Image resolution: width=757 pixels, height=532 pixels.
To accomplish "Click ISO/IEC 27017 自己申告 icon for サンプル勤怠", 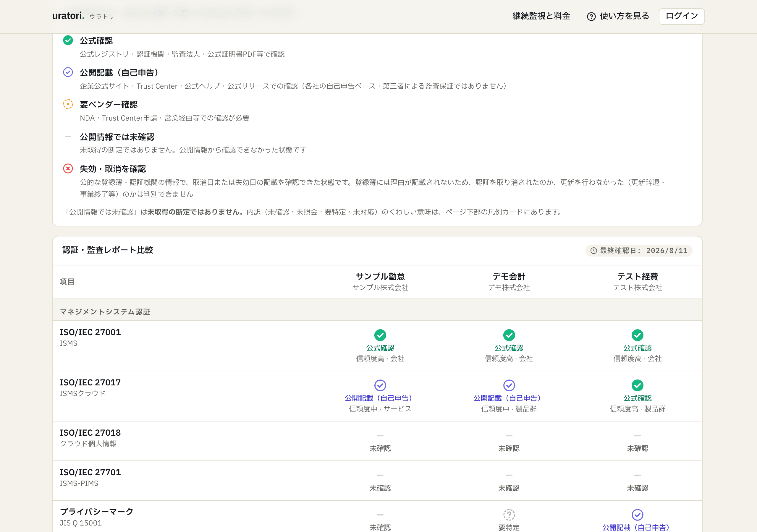I will (x=380, y=385).
